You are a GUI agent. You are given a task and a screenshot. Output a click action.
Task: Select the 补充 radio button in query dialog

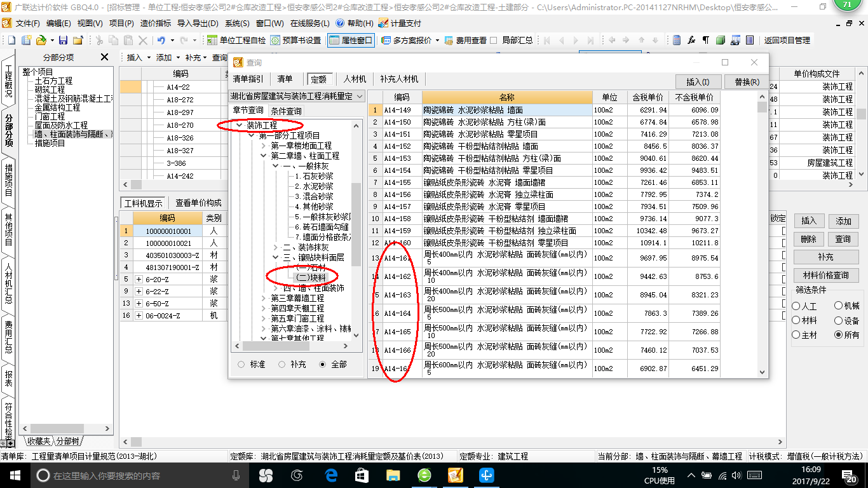[281, 365]
